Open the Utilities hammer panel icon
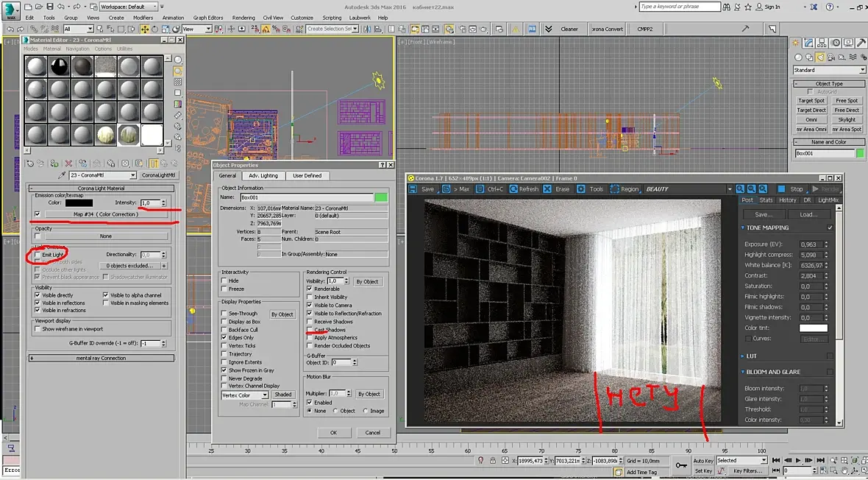This screenshot has width=868, height=480. click(859, 43)
